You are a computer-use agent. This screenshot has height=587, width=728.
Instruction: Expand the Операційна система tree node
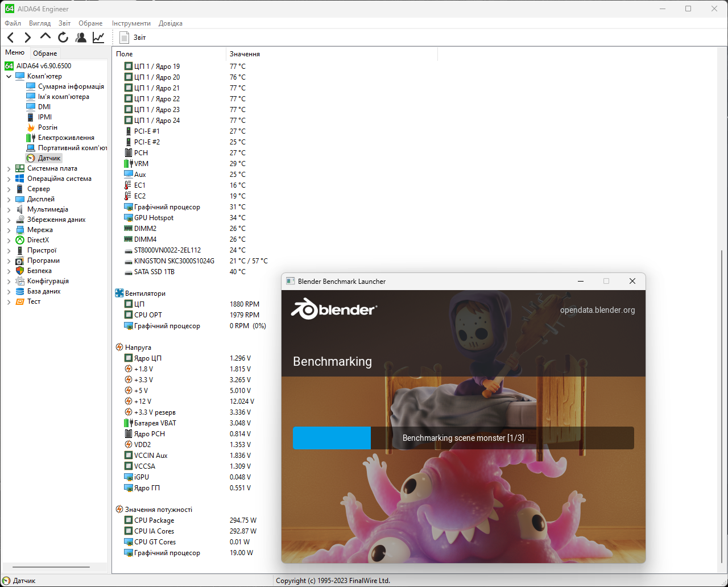click(9, 179)
